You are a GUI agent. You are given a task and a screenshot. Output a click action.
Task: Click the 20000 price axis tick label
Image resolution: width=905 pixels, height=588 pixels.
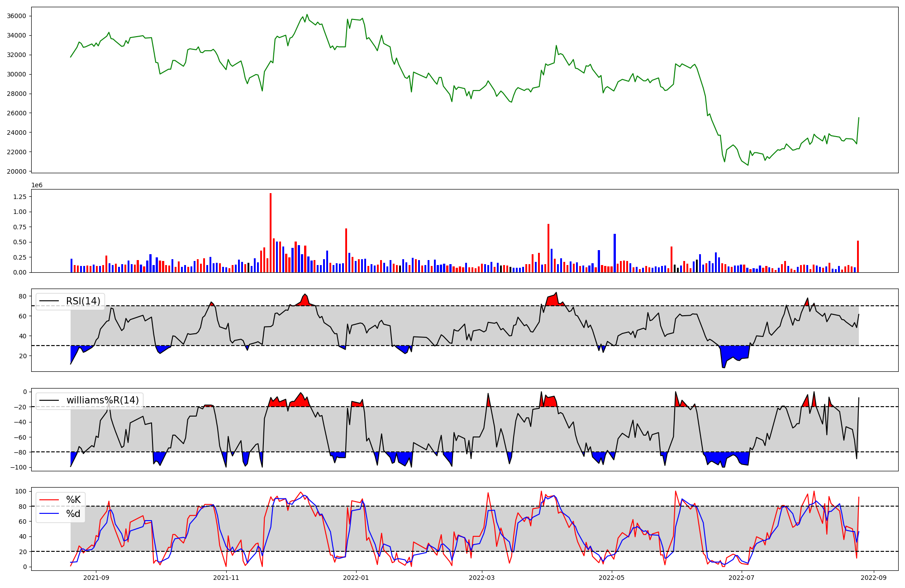coord(17,171)
